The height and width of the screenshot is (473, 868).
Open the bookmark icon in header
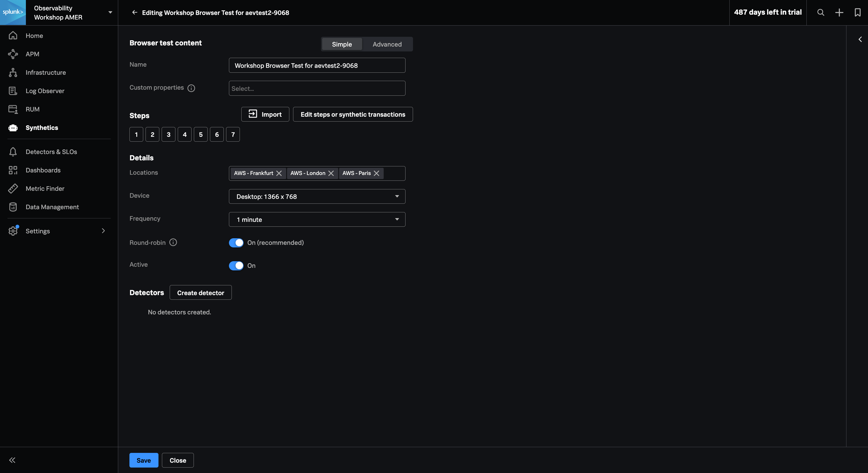tap(858, 12)
